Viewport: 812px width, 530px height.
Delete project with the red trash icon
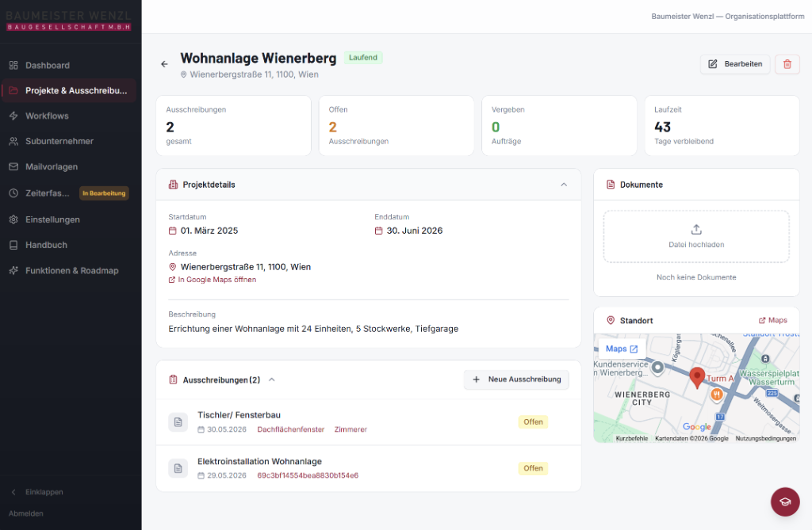point(787,64)
